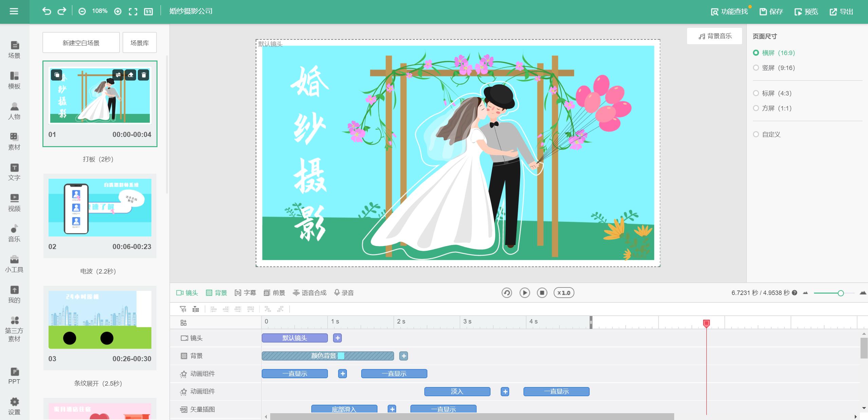Open the hamburger main menu
The height and width of the screenshot is (420, 868).
click(x=14, y=11)
